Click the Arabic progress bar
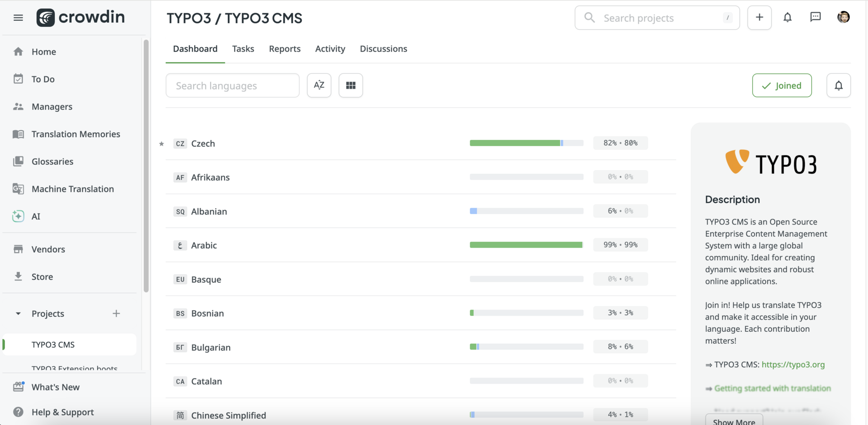 526,245
